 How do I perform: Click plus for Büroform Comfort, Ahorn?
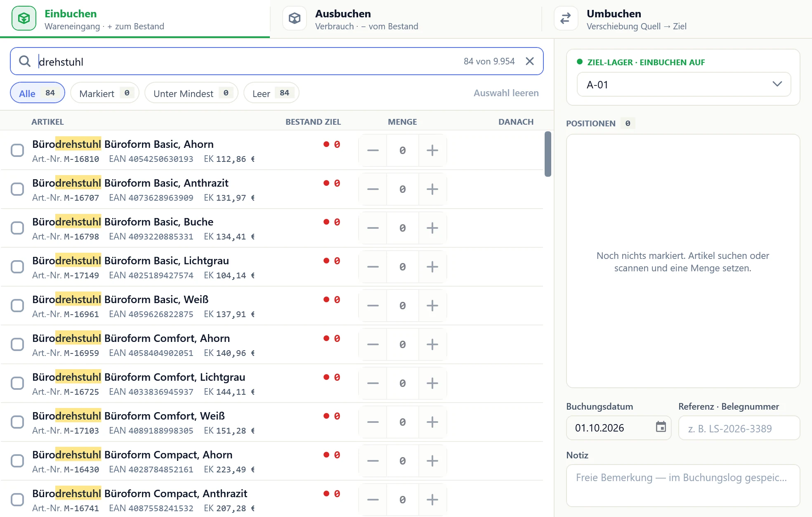(x=432, y=344)
